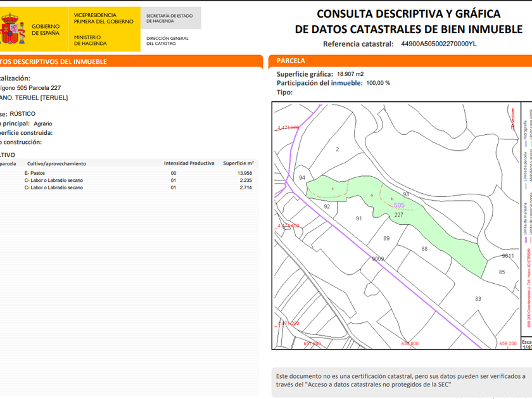
Task: Click the 'GOBIERNO DE ESPAÑA' text
Action: 46,30
